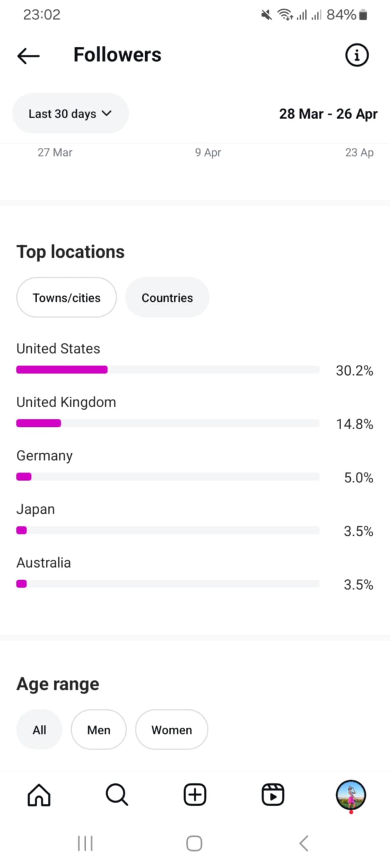Click the United States percentage bar
390x868 pixels.
pyautogui.click(x=168, y=370)
